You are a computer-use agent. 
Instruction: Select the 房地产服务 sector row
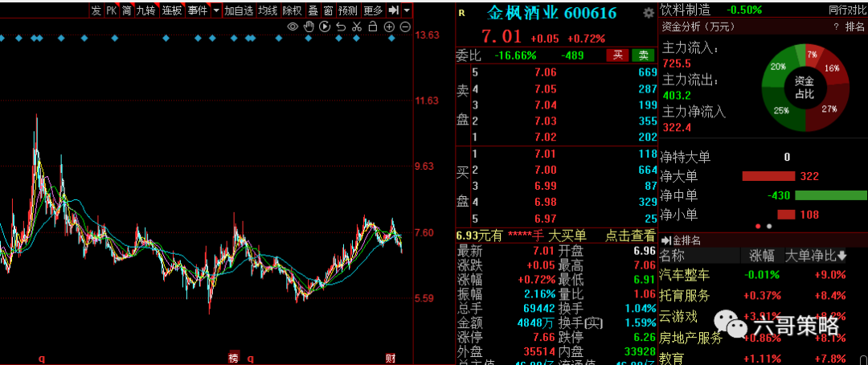click(764, 338)
